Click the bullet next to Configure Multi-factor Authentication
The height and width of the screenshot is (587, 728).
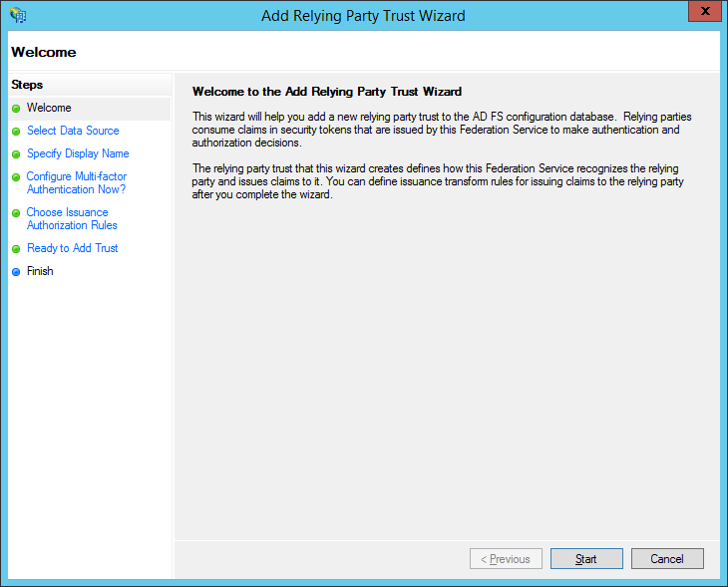[16, 177]
